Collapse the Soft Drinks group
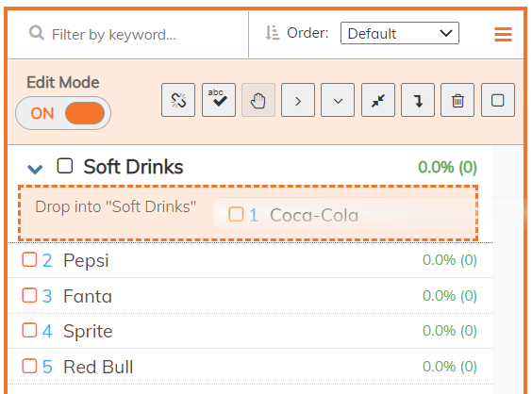The height and width of the screenshot is (394, 532). [x=35, y=169]
